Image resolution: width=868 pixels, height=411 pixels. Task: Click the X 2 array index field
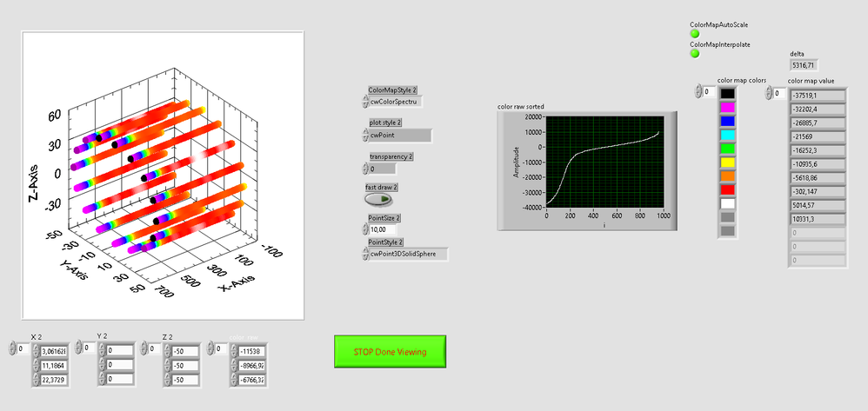click(23, 348)
